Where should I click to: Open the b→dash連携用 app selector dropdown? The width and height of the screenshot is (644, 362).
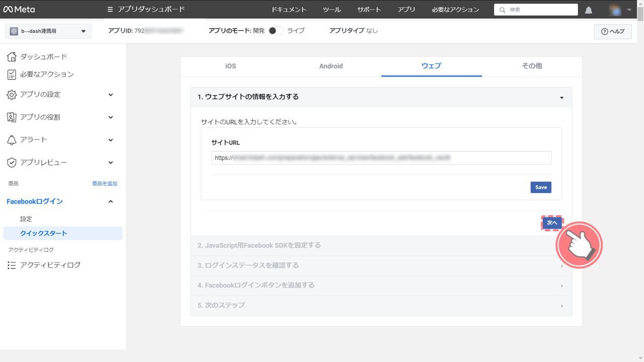tap(48, 31)
